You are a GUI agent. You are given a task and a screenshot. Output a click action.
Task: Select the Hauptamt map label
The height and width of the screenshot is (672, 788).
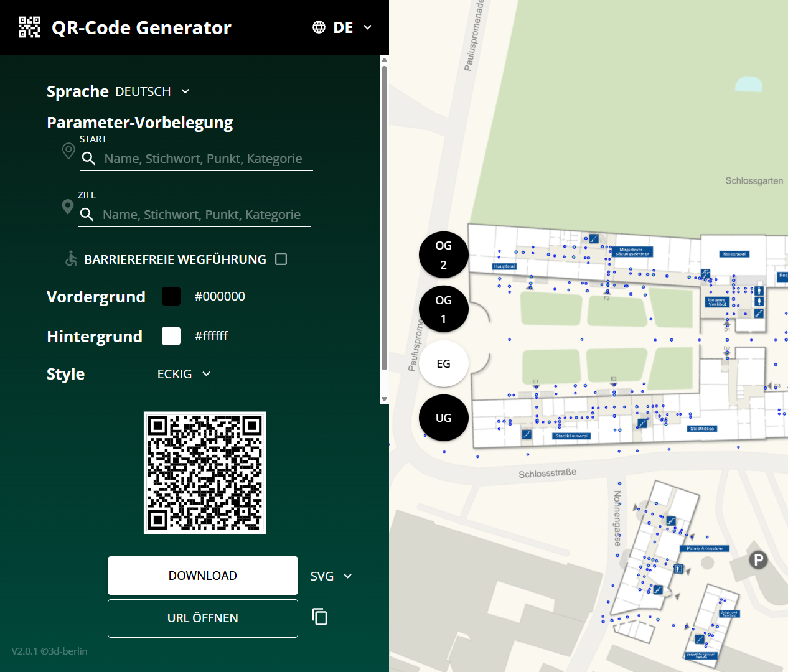click(x=504, y=266)
